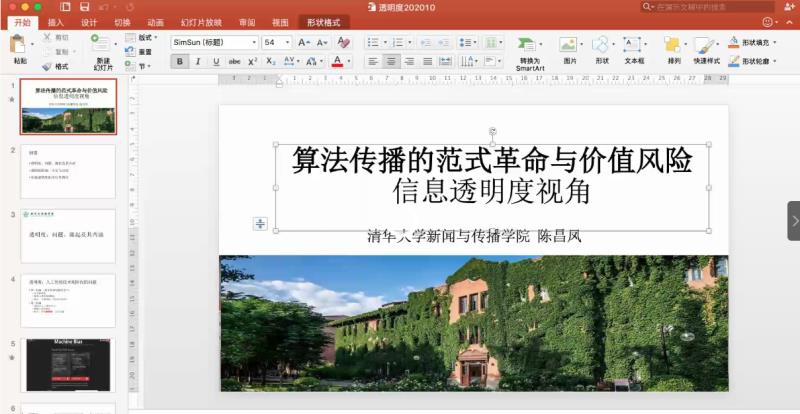Center align the text
Image resolution: width=800 pixels, height=414 pixels.
click(391, 62)
